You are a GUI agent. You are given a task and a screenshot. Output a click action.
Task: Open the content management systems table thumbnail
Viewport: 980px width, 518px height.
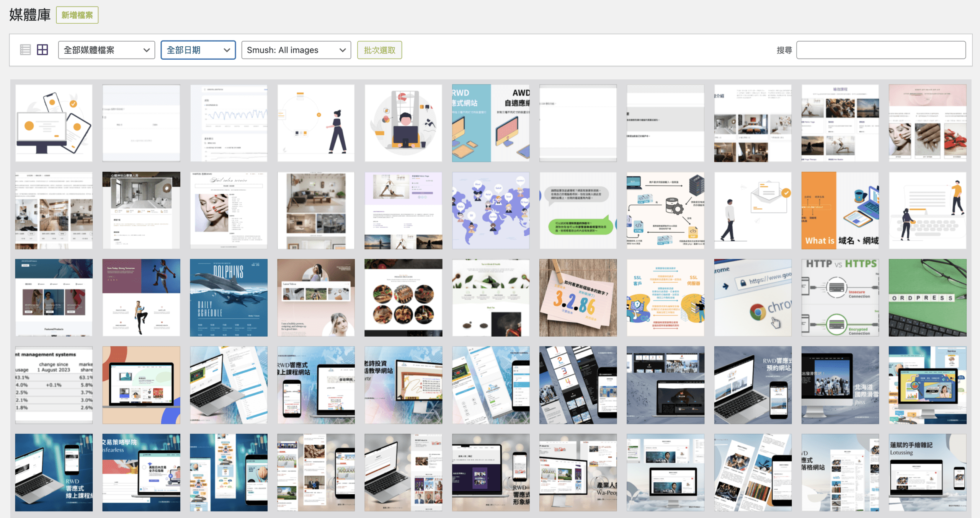coord(54,385)
